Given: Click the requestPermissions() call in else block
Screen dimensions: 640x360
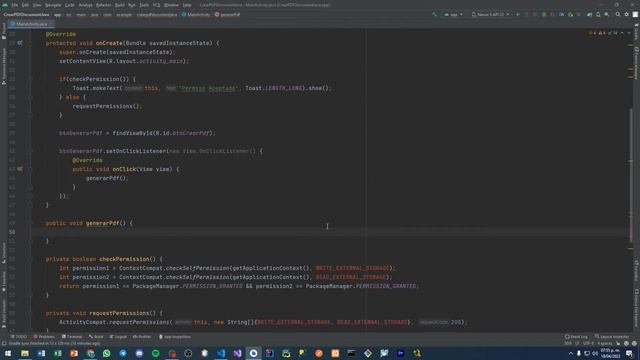Looking at the screenshot, I should click(x=107, y=106).
